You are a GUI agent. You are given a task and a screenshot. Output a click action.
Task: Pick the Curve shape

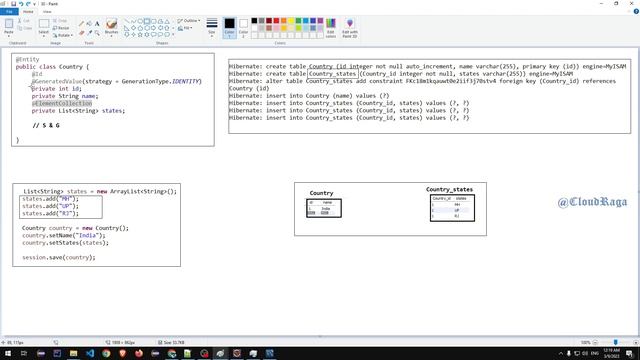[133, 21]
